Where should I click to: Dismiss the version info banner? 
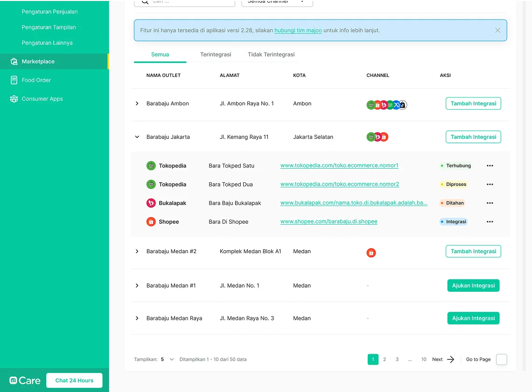tap(497, 30)
